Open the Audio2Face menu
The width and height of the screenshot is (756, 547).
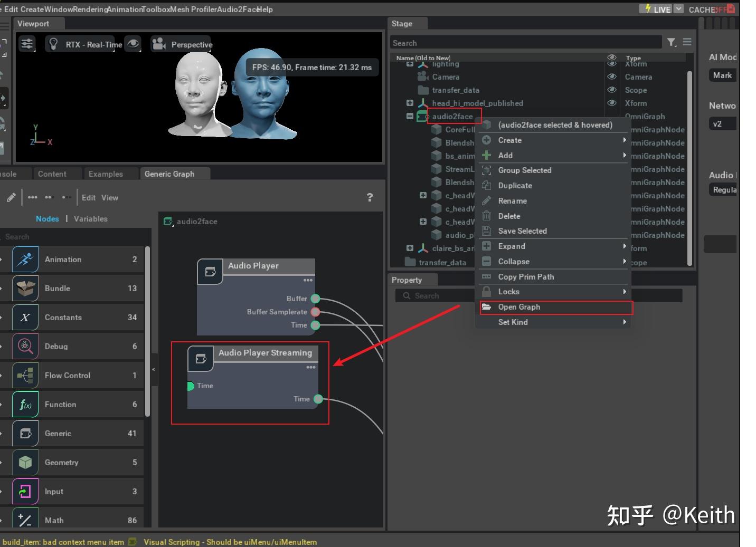coord(237,9)
